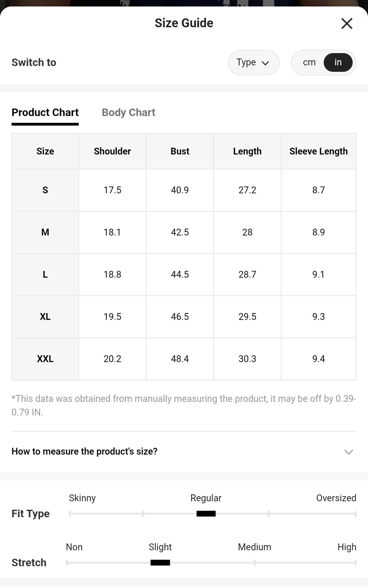This screenshot has height=588, width=368.
Task: Select the Product Chart tab
Action: pos(45,112)
